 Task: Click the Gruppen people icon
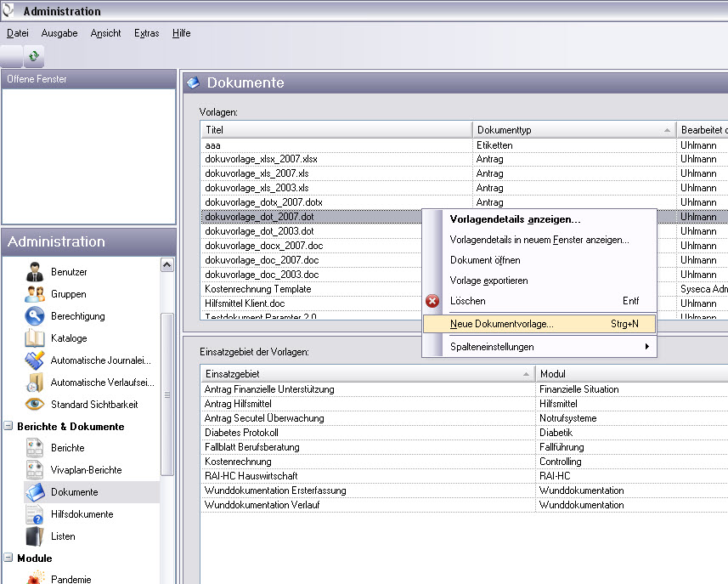[35, 294]
